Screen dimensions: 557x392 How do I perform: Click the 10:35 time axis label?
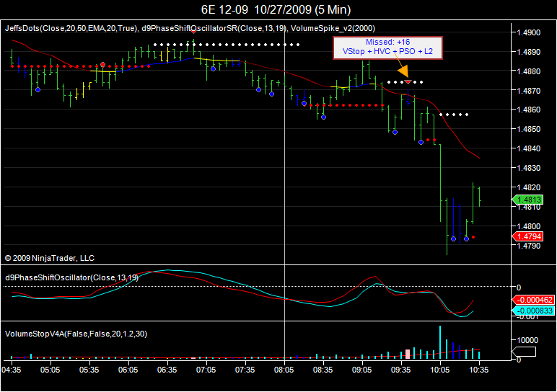tap(479, 370)
